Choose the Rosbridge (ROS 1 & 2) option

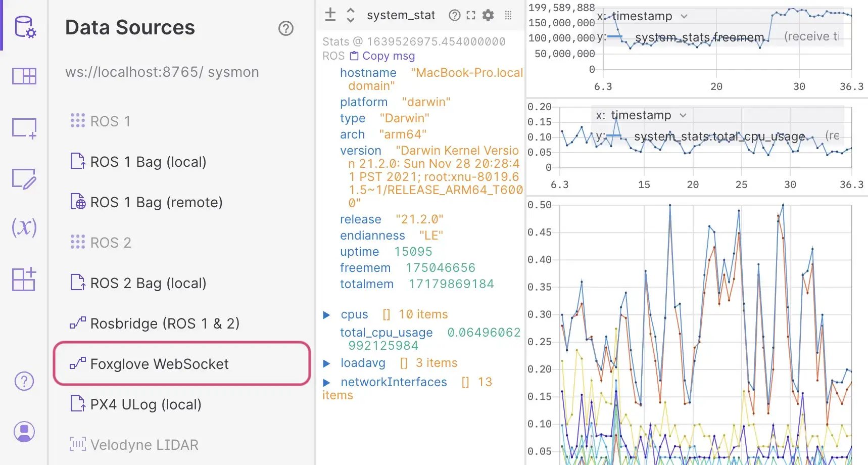click(x=165, y=323)
